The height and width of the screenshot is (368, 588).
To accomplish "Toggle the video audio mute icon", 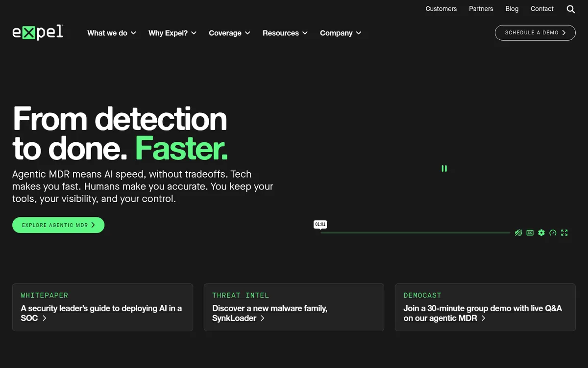I will point(518,233).
